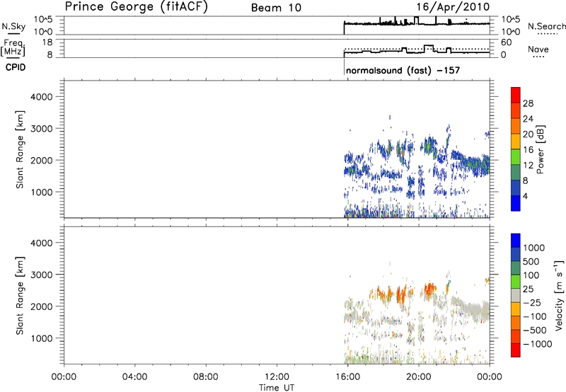
Task: Click the date '16/Apr/2010'
Action: 453,7
